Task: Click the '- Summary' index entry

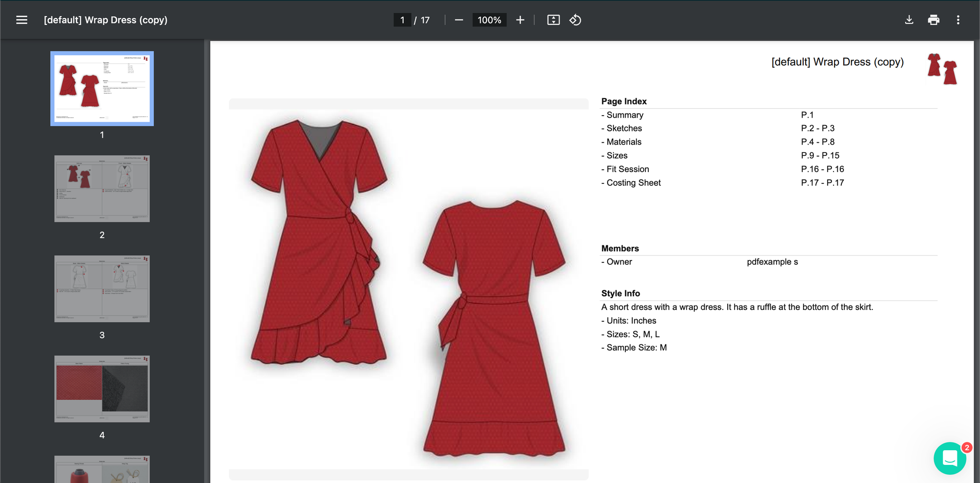Action: [x=622, y=115]
